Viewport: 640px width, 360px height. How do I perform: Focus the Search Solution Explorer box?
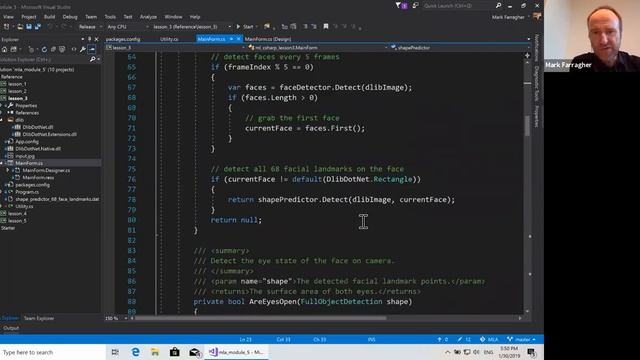click(x=44, y=60)
